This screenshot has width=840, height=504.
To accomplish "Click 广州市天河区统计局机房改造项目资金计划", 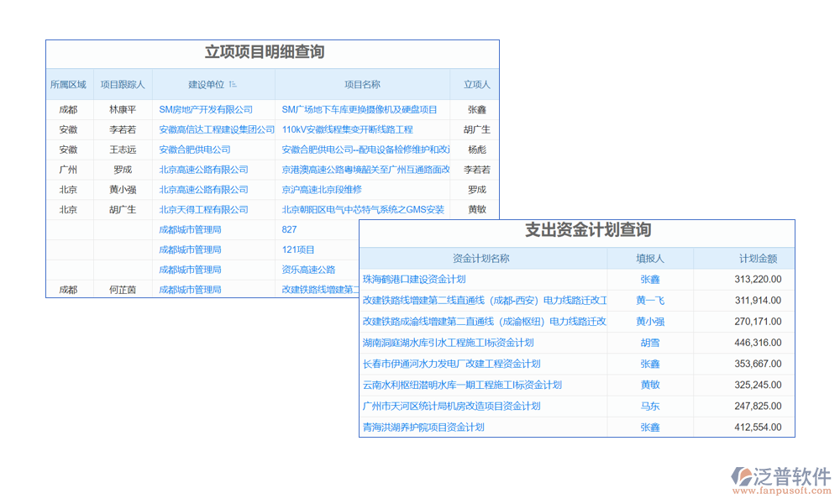I will point(450,407).
